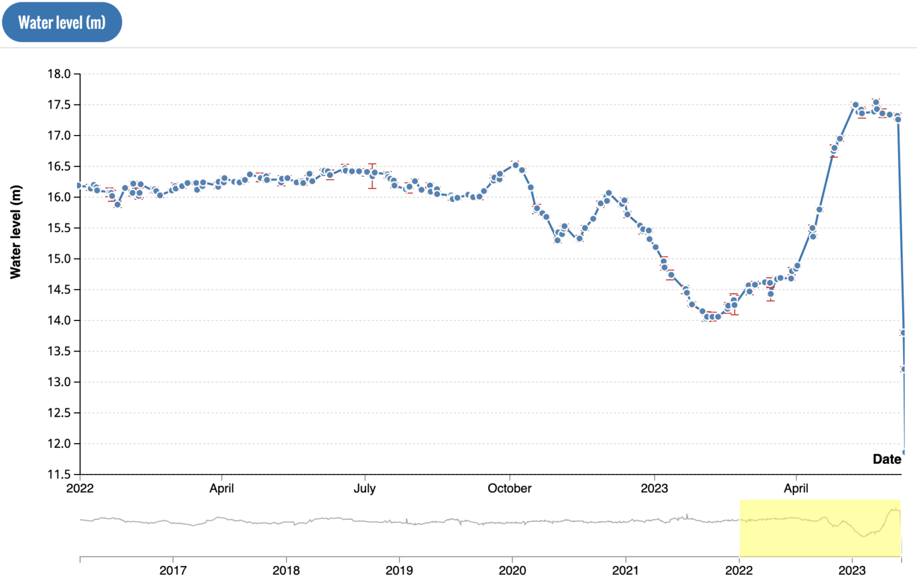Click the Date axis title
This screenshot has width=917, height=588.
point(887,459)
